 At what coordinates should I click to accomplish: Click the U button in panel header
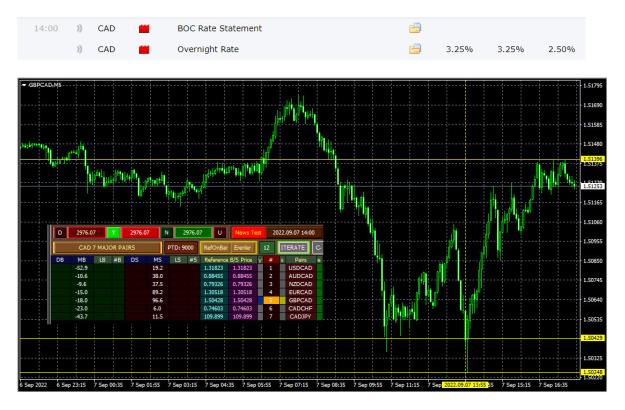pos(220,232)
